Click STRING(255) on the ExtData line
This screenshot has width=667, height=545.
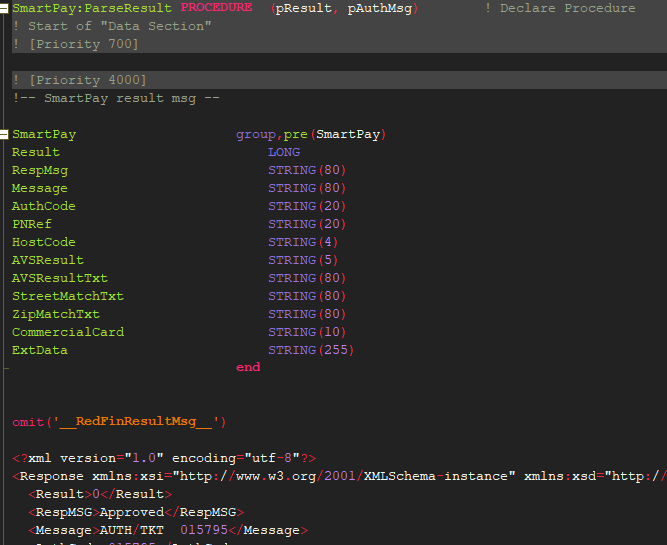(x=311, y=350)
